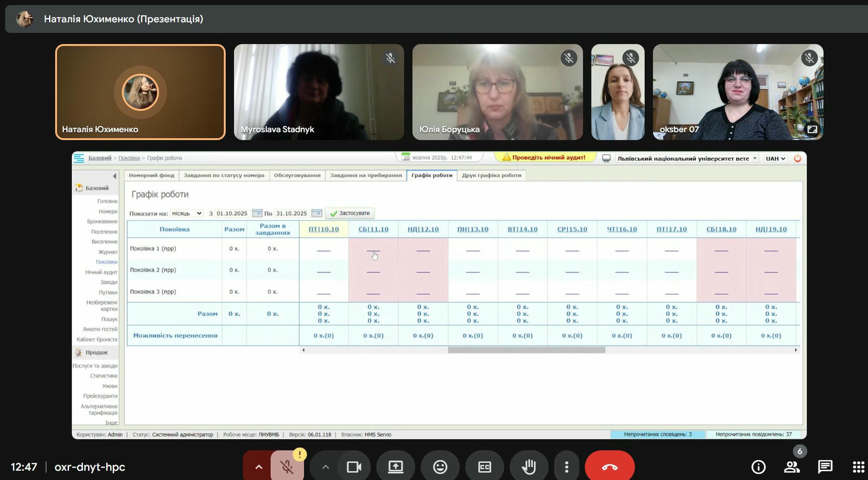Open the emoji reactions icon

(440, 467)
